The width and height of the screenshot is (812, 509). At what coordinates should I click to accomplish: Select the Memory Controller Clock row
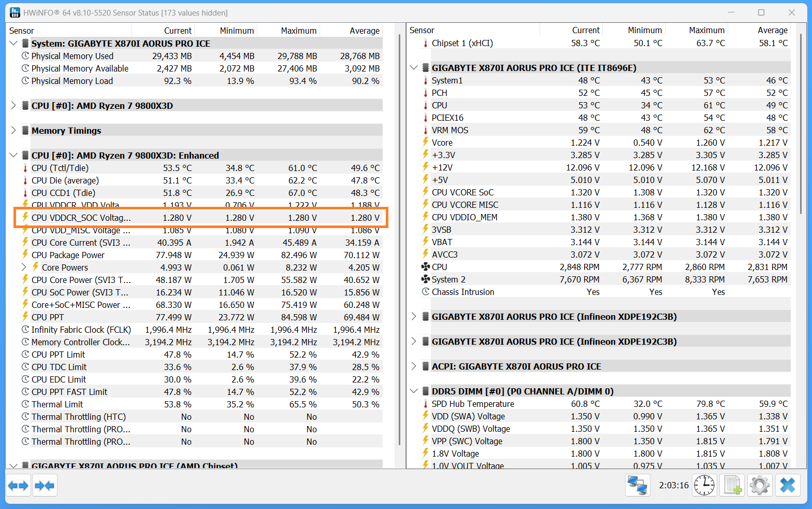coord(201,342)
